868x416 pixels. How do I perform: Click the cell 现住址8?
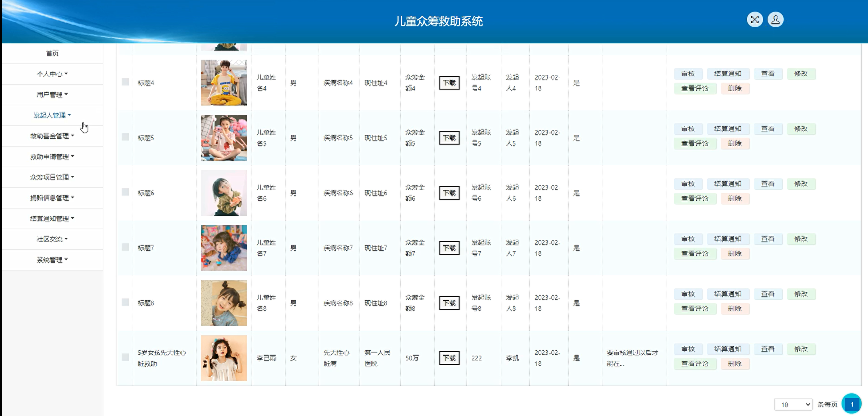(x=376, y=303)
